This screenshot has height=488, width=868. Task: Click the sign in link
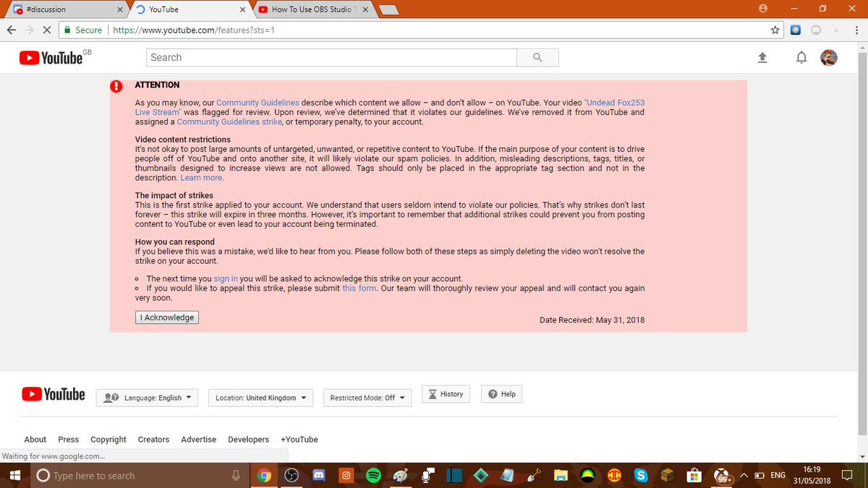click(x=226, y=278)
